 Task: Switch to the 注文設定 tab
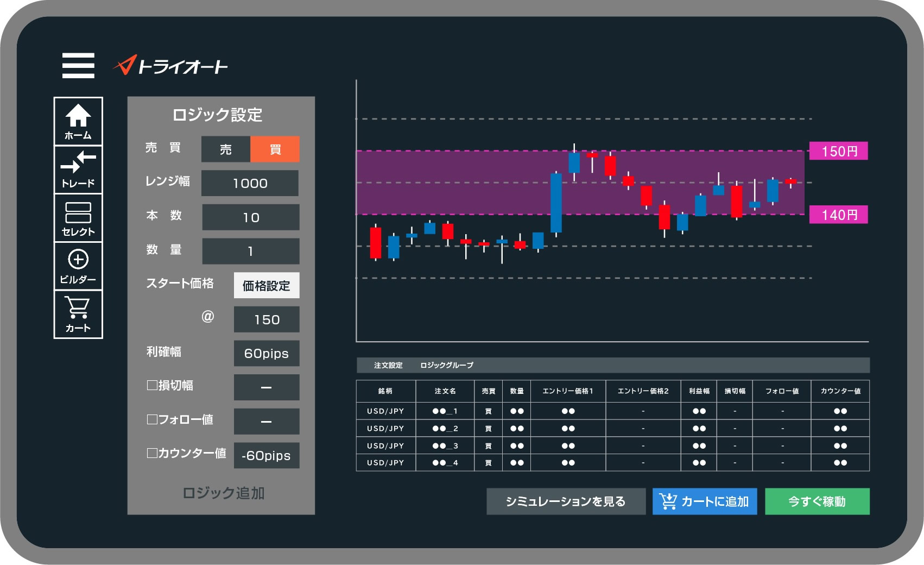coord(388,365)
